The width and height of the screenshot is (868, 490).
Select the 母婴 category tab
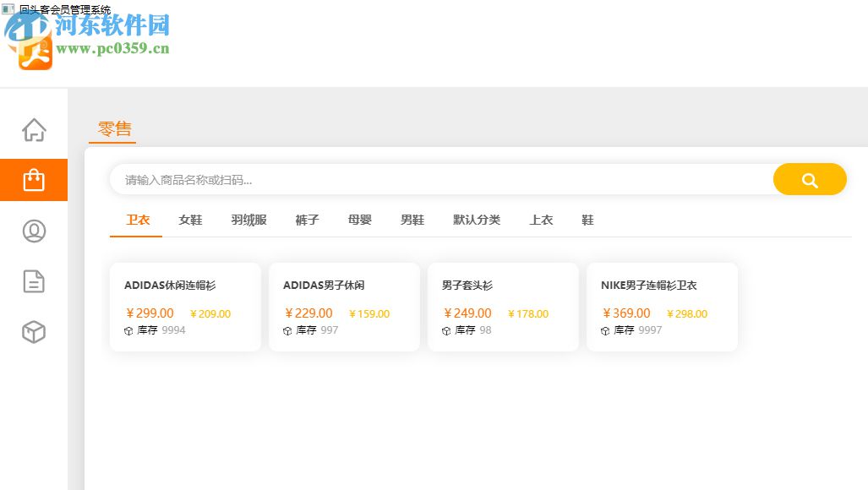pyautogui.click(x=358, y=220)
